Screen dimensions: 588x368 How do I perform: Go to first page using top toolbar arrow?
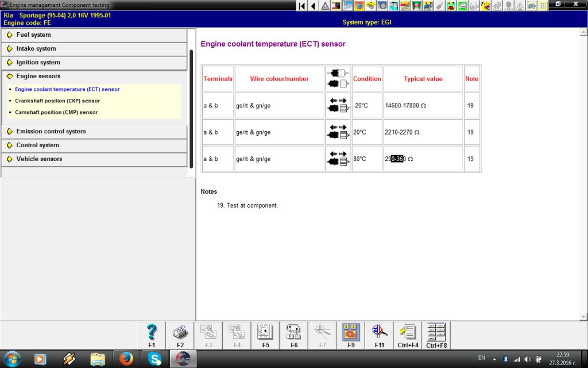(302, 6)
